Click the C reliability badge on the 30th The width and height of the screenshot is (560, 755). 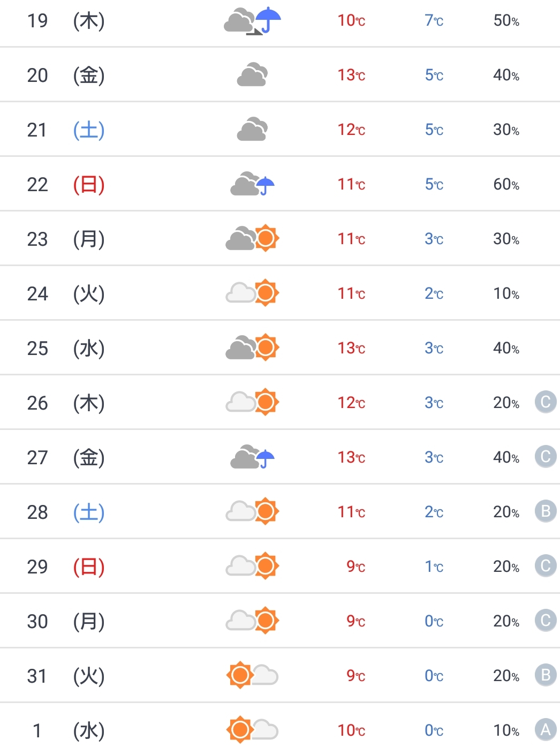coord(546,621)
